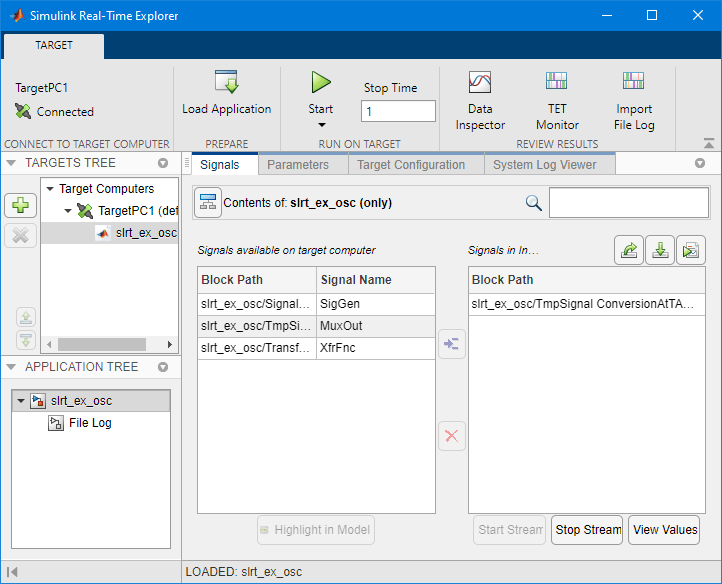The image size is (722, 584).
Task: Select the TARGET ribbon tab
Action: click(54, 45)
